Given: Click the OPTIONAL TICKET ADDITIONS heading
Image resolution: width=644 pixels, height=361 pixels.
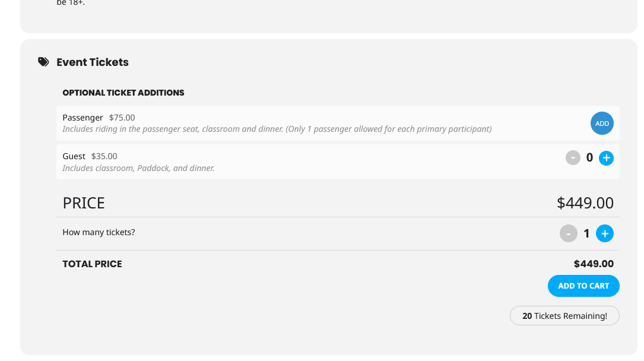Looking at the screenshot, I should click(x=123, y=93).
